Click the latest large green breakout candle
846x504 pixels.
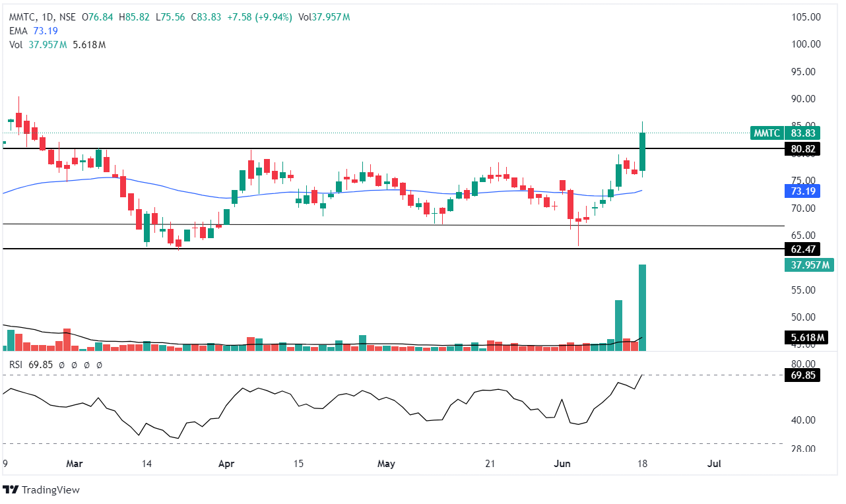tap(642, 152)
